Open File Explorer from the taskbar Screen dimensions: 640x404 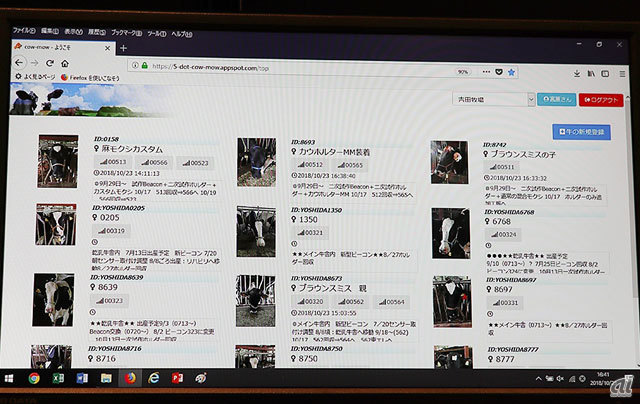click(106, 378)
